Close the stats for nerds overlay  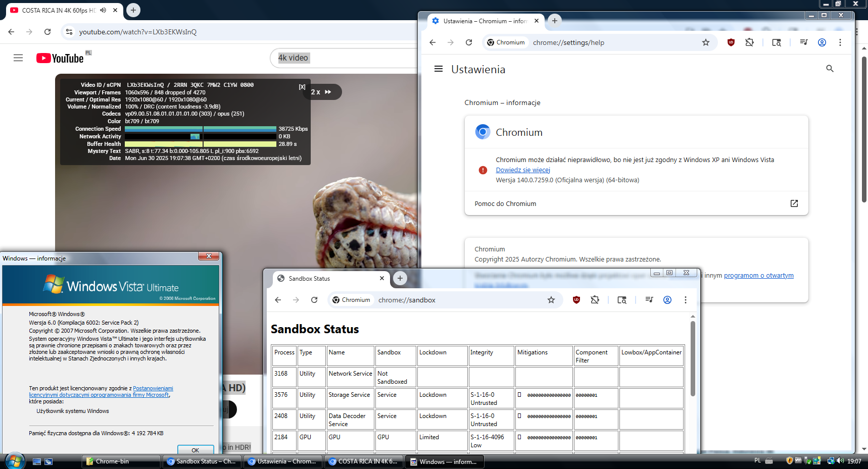[302, 87]
